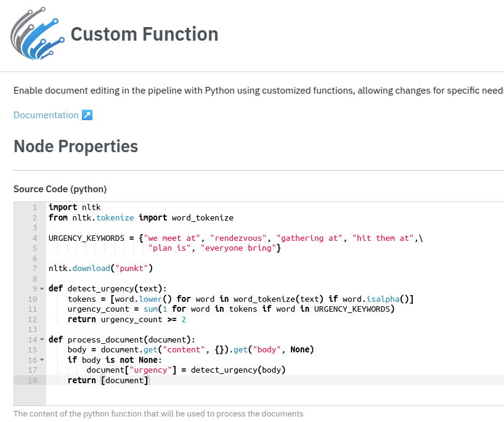Click line number 4 in the gutter
The image size is (504, 422).
click(x=35, y=238)
